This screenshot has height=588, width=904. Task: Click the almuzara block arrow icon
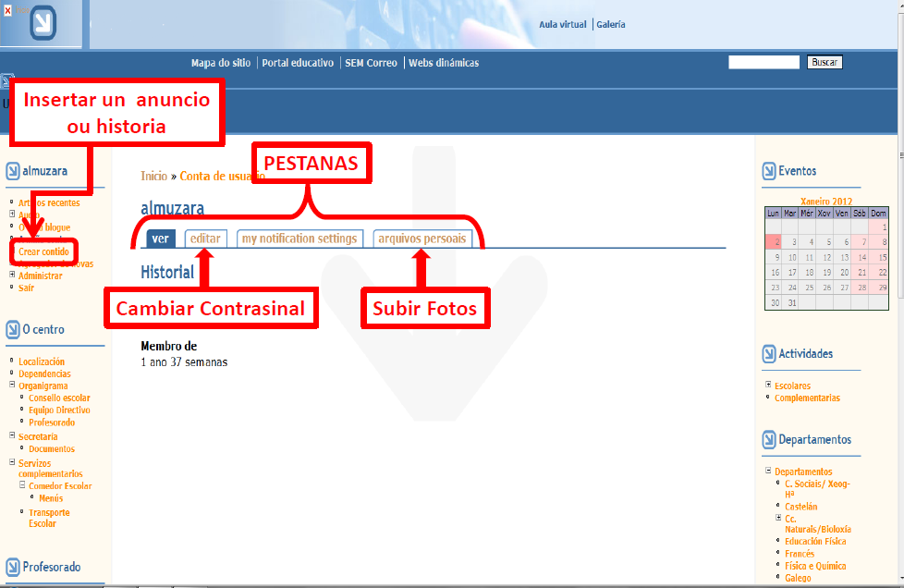coord(13,171)
